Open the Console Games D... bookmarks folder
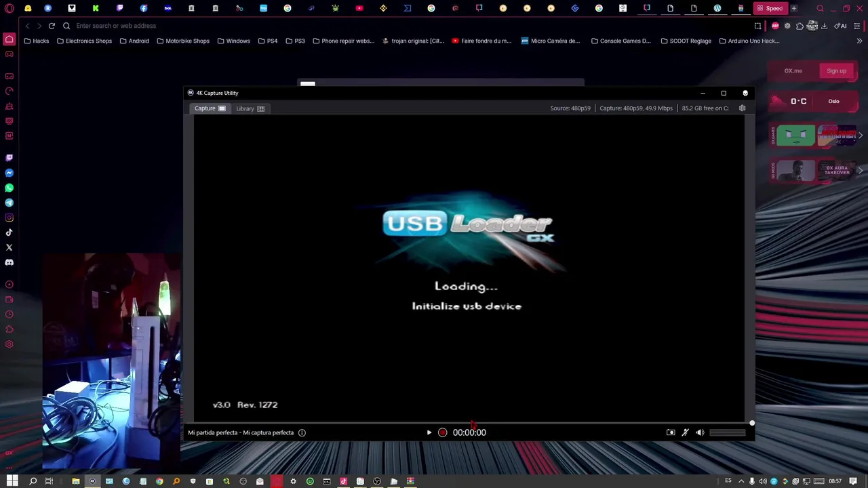868x488 pixels. tap(620, 41)
